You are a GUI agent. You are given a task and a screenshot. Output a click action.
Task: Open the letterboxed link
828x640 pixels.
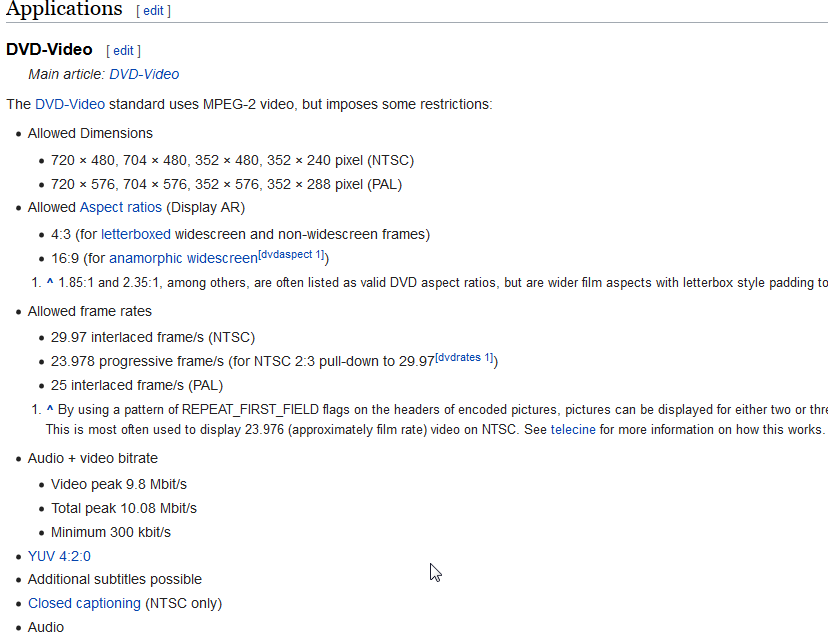[x=136, y=234]
